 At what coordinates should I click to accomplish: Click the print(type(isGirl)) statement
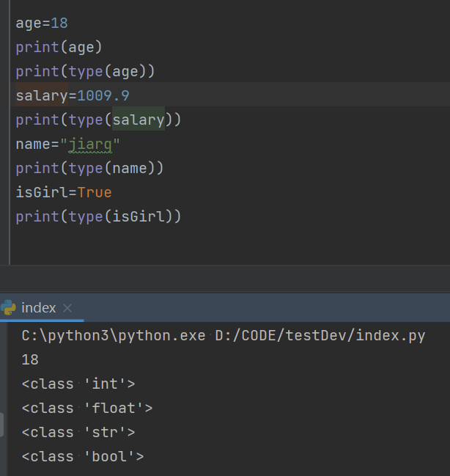(98, 216)
